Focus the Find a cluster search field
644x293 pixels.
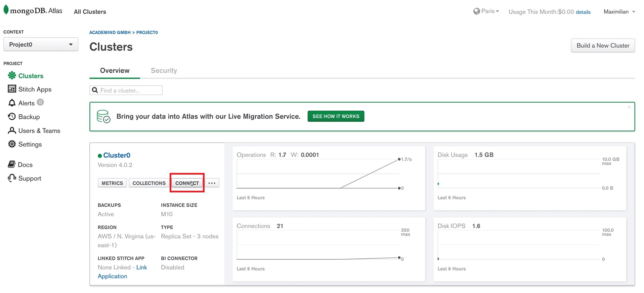pos(126,90)
